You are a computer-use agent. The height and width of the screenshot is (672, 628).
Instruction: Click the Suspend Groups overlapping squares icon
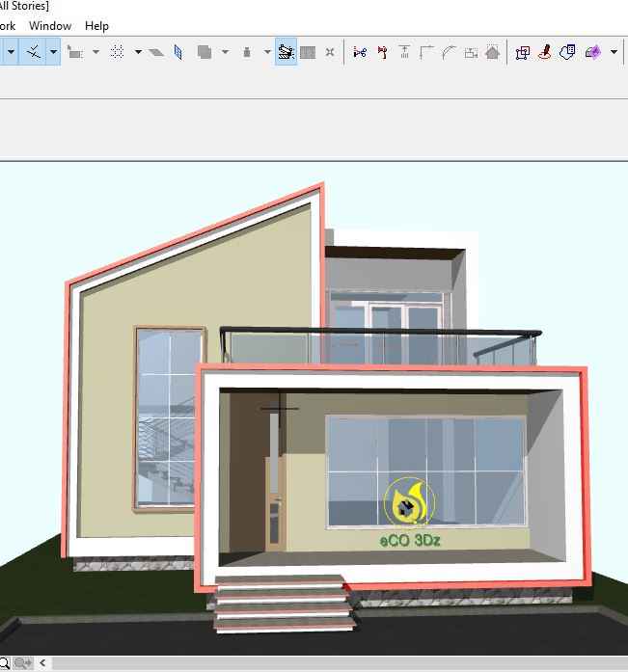click(205, 52)
